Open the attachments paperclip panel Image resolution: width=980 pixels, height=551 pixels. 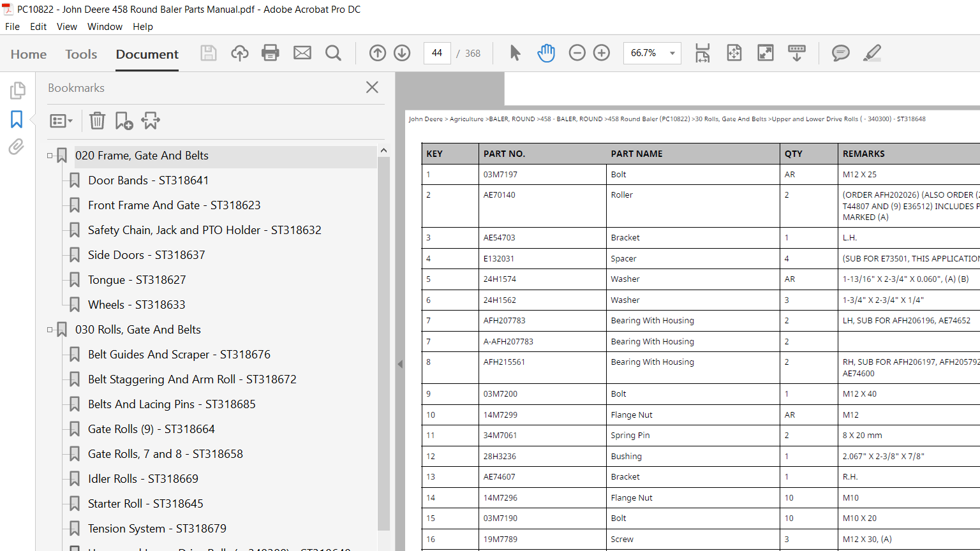(17, 147)
